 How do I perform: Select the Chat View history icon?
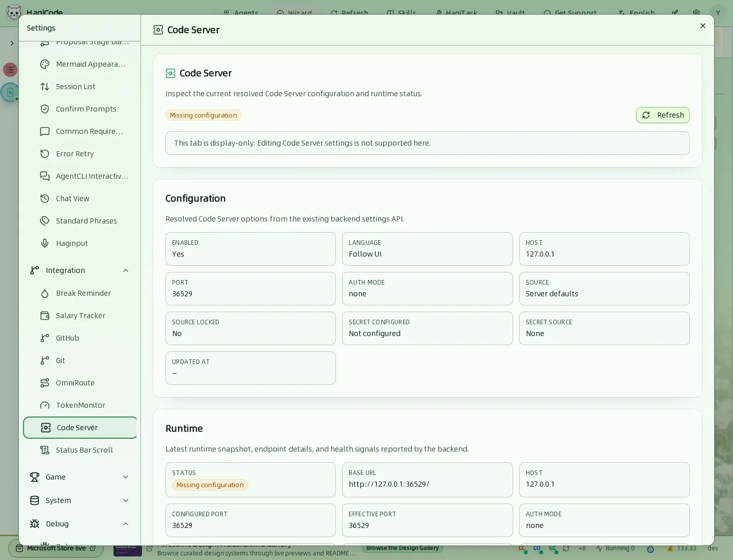click(x=45, y=199)
